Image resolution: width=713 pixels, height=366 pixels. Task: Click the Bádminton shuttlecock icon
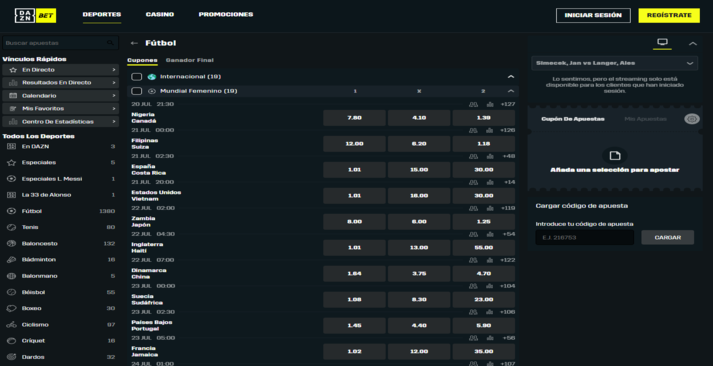11,260
